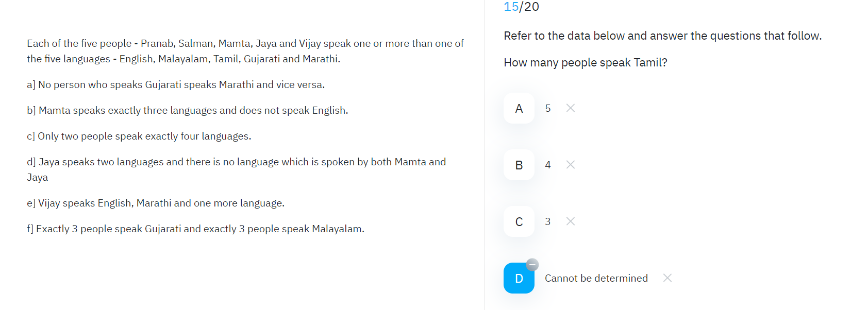The image size is (868, 310).
Task: Deselect the highlighted D answer button
Action: (519, 278)
